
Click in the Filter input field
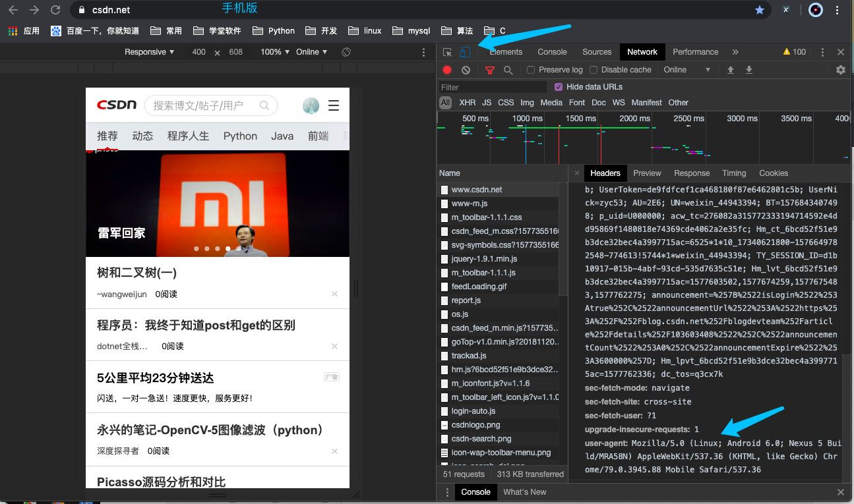(x=491, y=86)
